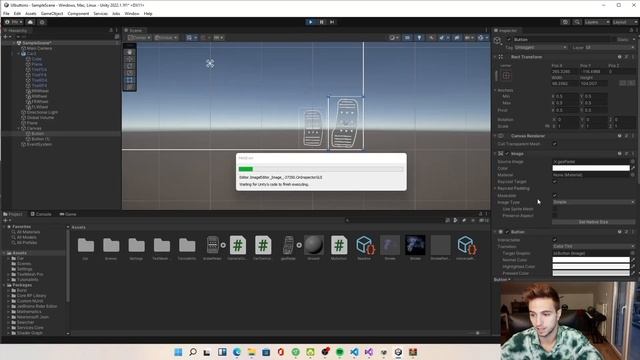Click the Image Color swatch
640x360 pixels.
point(591,168)
